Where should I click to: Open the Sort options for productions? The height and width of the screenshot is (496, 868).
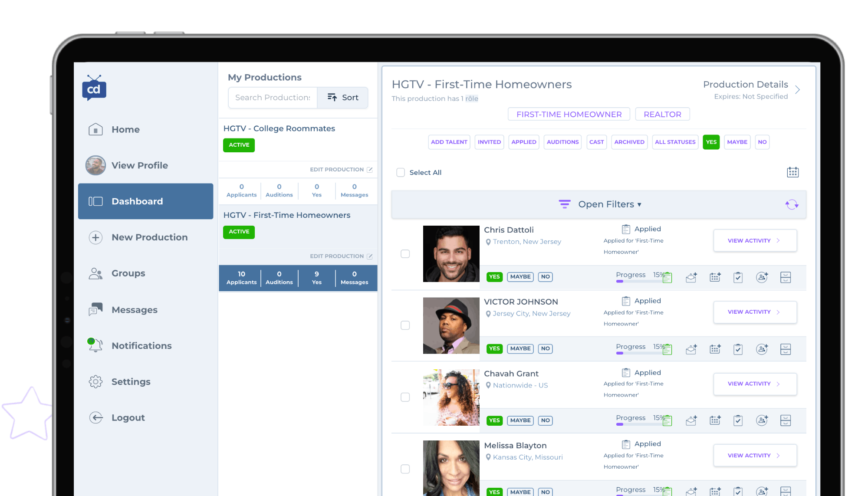[x=343, y=98]
